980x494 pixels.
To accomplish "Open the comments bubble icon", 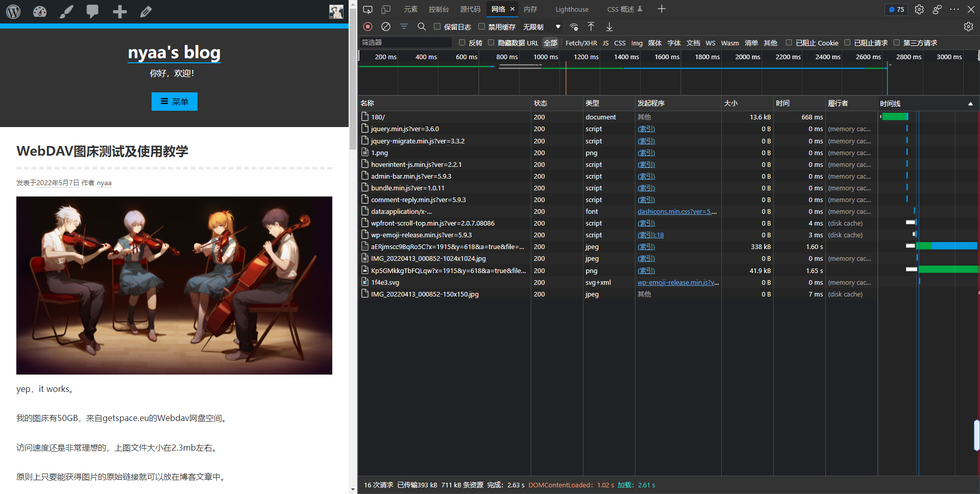I will 92,11.
